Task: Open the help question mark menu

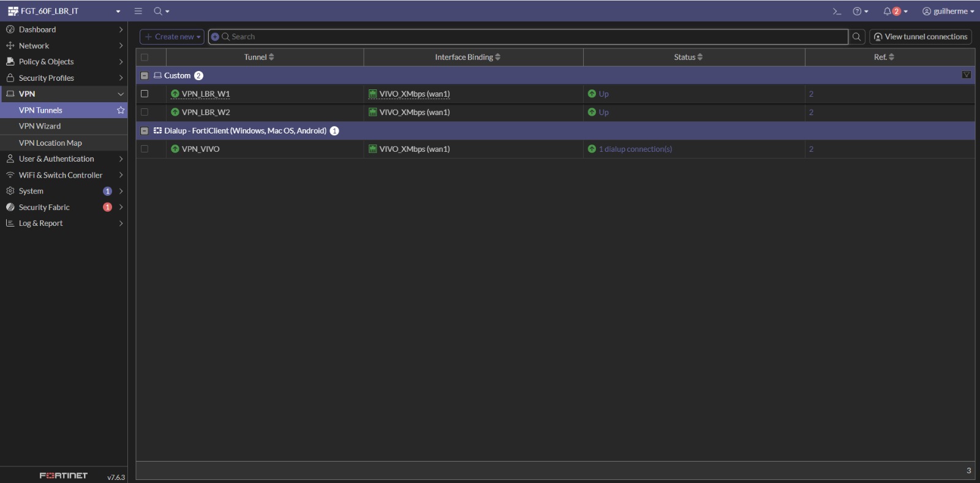Action: click(x=860, y=11)
